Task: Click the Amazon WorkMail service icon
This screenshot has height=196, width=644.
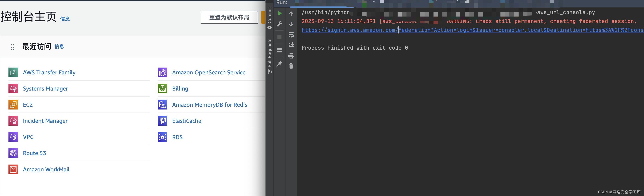Action: tap(13, 169)
